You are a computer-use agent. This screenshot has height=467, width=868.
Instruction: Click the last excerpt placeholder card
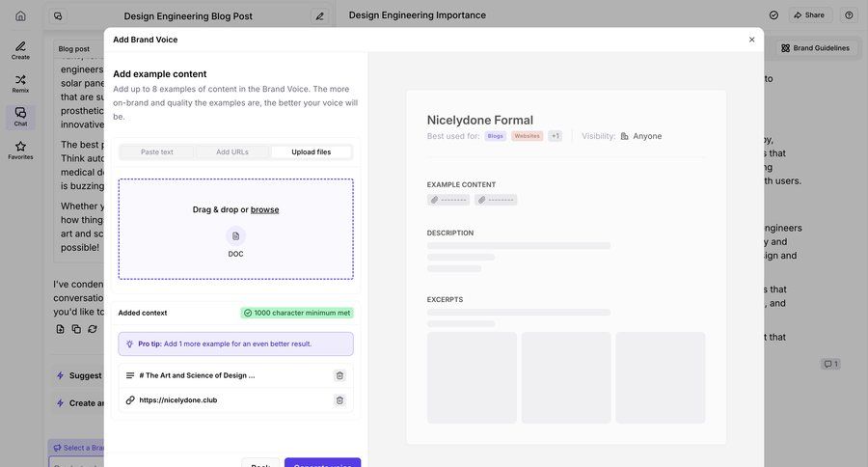661,378
